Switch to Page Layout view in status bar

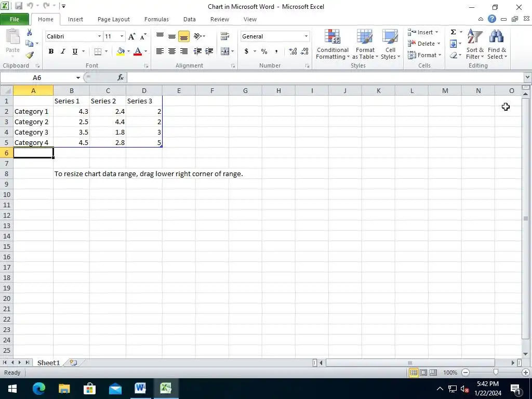pos(423,373)
